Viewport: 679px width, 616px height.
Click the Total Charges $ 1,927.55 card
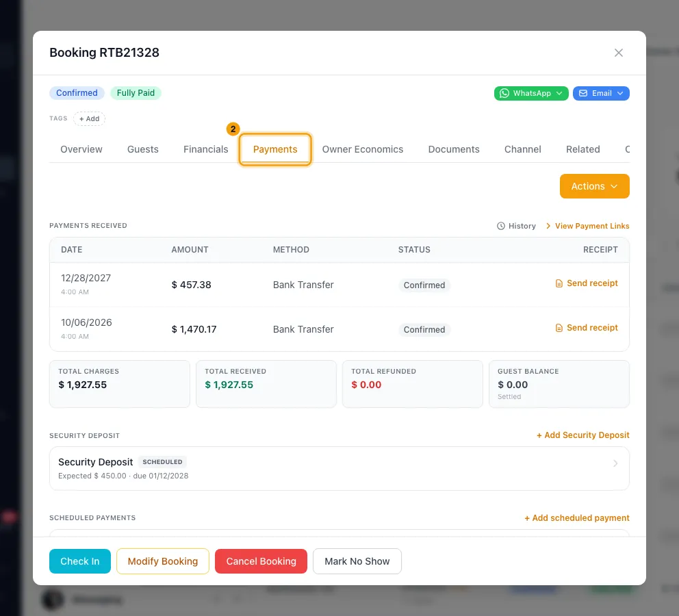(120, 384)
